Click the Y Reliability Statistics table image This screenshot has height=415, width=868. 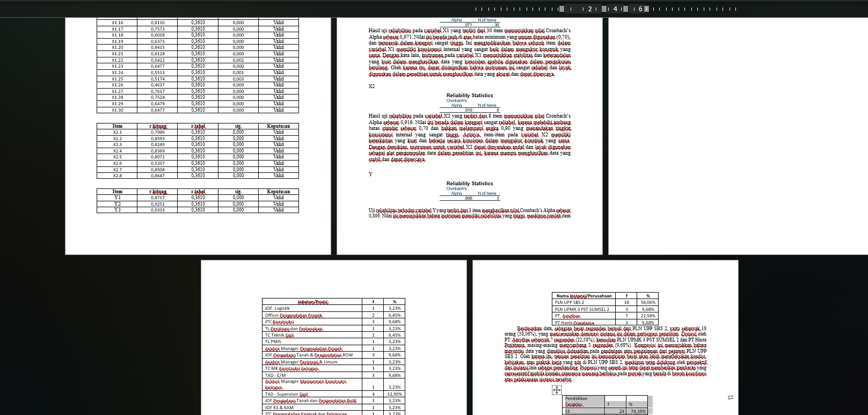click(x=470, y=191)
